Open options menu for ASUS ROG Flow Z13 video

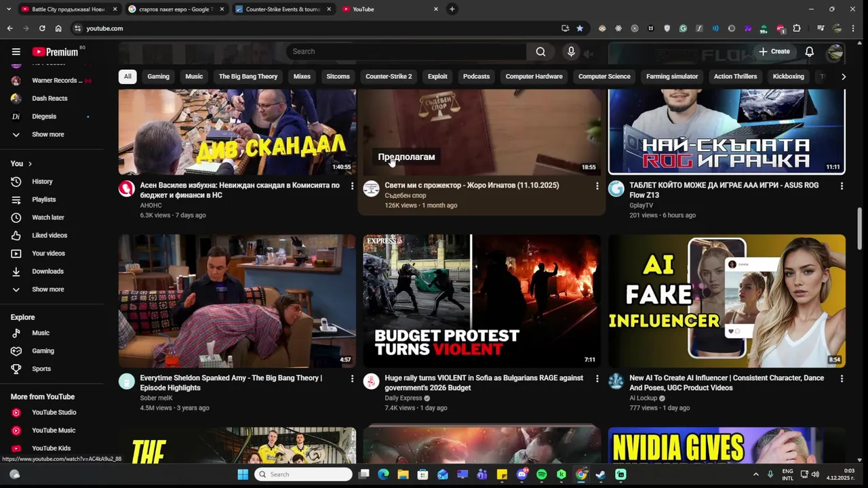(x=842, y=186)
